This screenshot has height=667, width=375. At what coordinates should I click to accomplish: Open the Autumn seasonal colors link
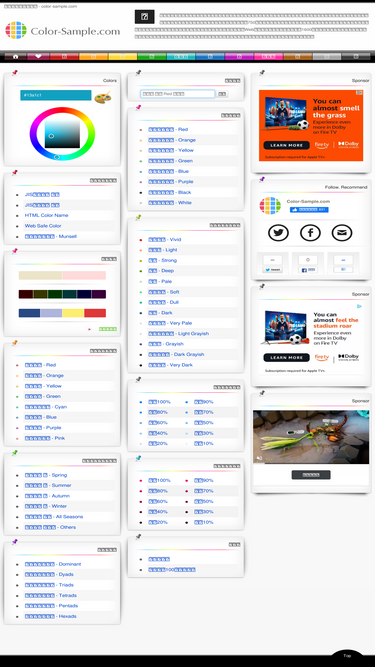coord(47,496)
